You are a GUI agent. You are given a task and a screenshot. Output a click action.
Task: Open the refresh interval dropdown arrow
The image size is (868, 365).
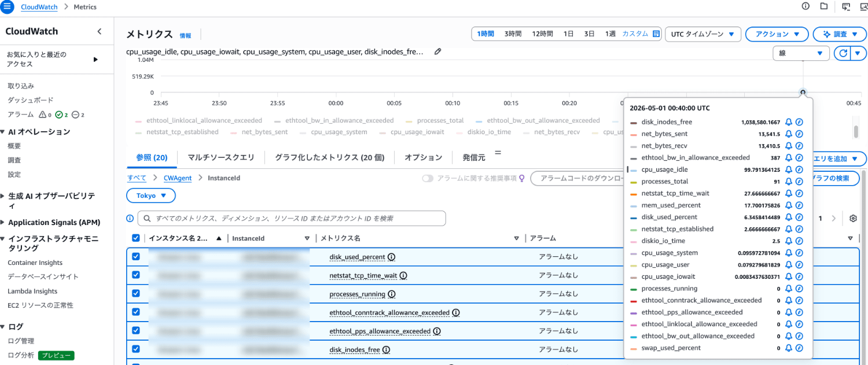tap(858, 53)
